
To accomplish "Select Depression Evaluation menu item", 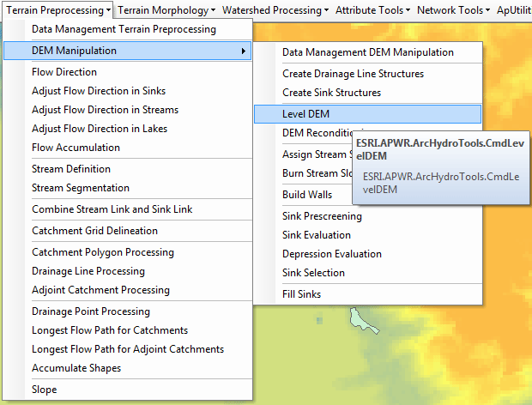I will (x=332, y=254).
